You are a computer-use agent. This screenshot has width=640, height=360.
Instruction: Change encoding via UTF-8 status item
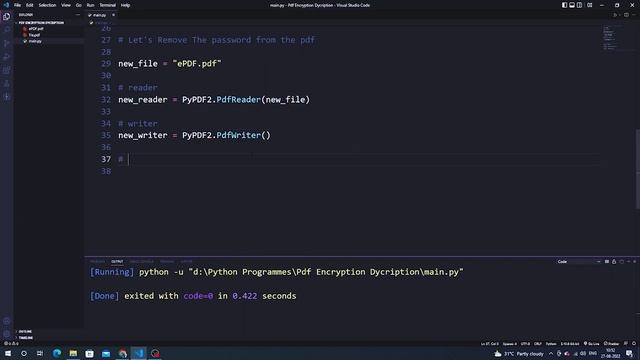tap(525, 344)
